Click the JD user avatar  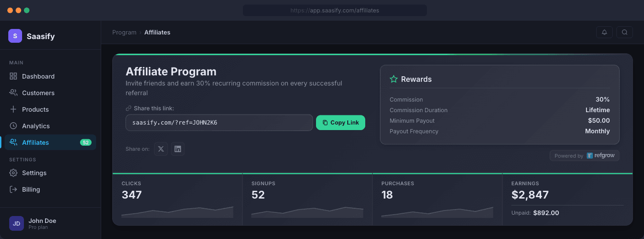[x=17, y=223]
